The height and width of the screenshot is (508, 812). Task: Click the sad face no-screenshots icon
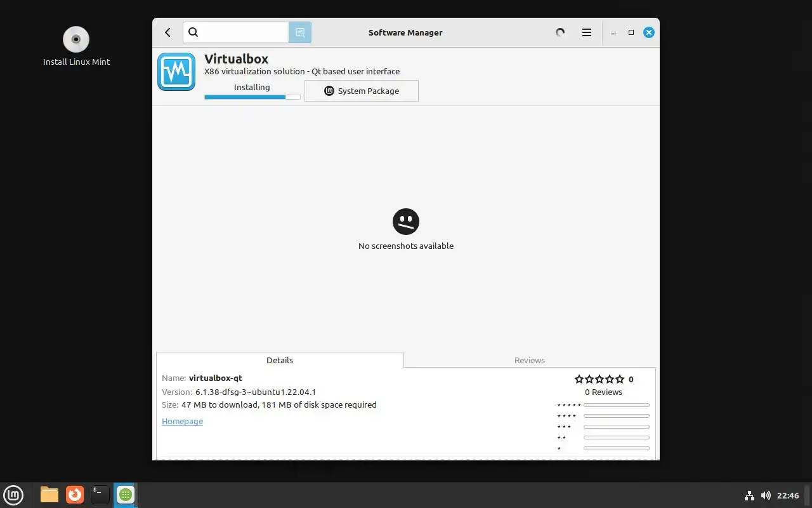point(406,222)
